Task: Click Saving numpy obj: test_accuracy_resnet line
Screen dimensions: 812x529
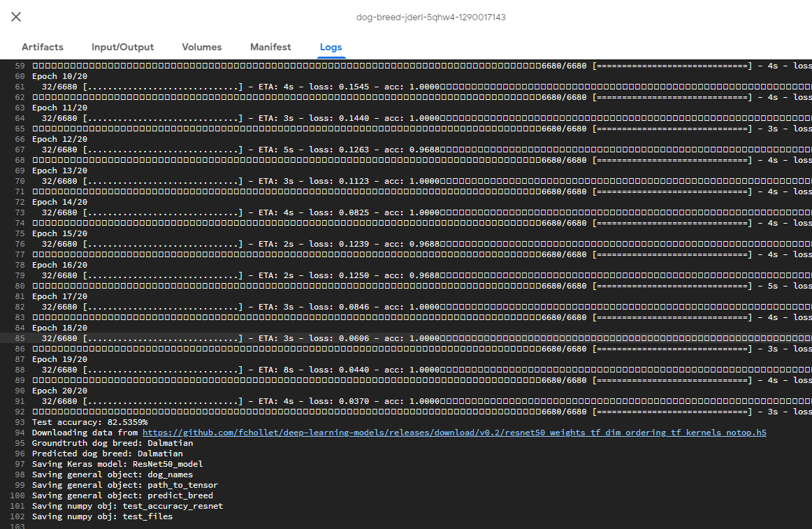Action: tap(127, 506)
